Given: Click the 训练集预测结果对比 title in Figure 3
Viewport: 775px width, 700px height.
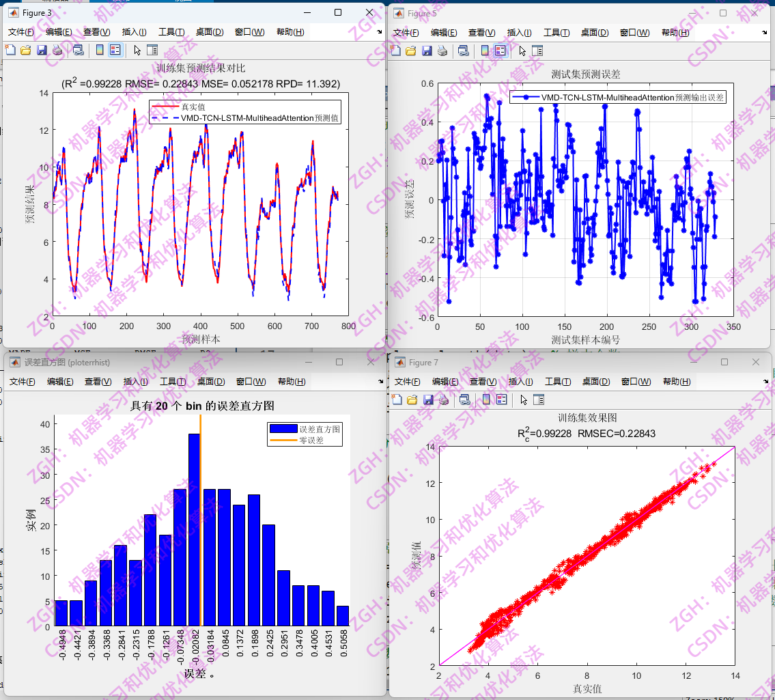Looking at the screenshot, I should tap(201, 68).
